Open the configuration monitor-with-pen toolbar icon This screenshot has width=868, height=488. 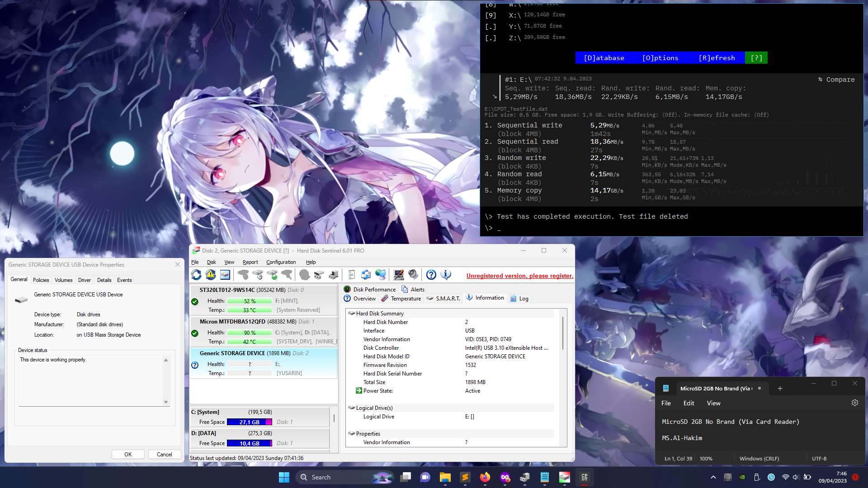coord(399,275)
